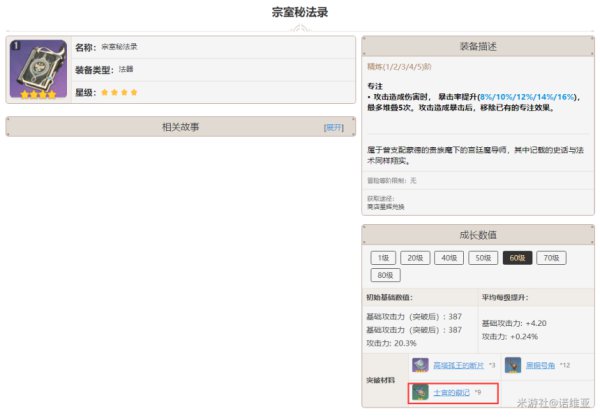Expand the 相关故事 section via 展开

point(333,128)
